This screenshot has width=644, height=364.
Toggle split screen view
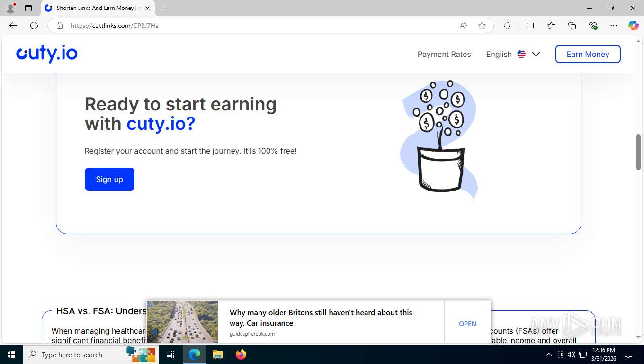pos(530,26)
